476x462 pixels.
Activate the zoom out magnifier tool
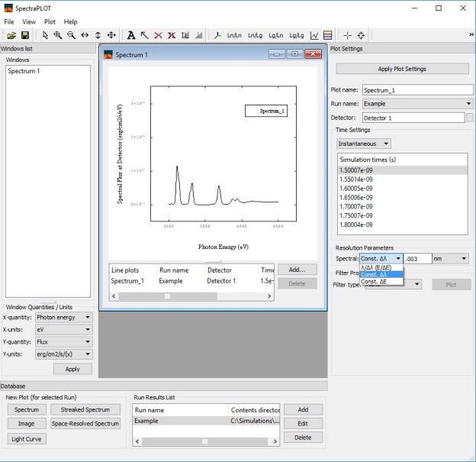tap(71, 35)
